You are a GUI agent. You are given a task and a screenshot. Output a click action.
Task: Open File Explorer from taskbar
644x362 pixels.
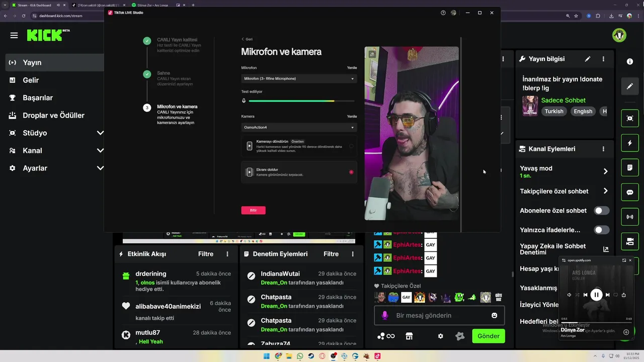coord(289,356)
